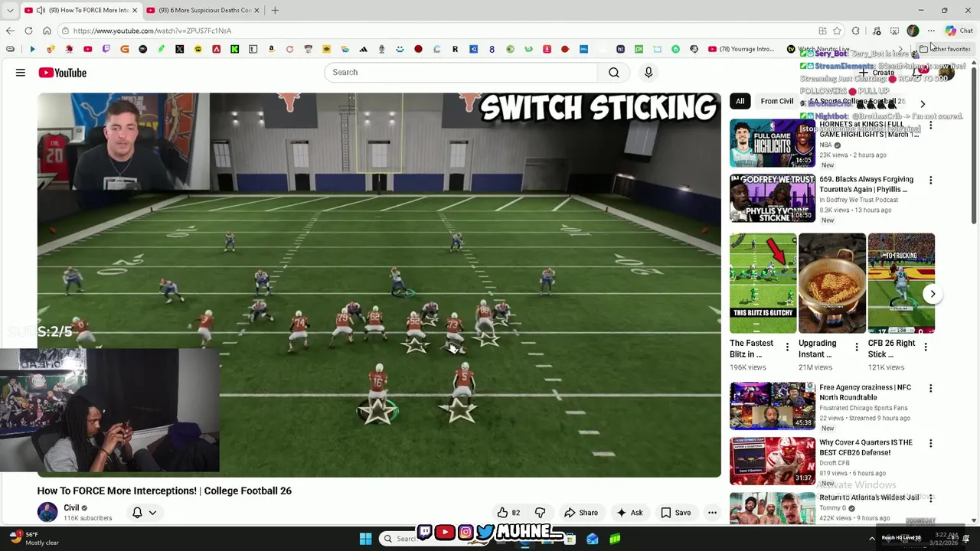Open Why Cover 4 Quarters video title

(866, 448)
